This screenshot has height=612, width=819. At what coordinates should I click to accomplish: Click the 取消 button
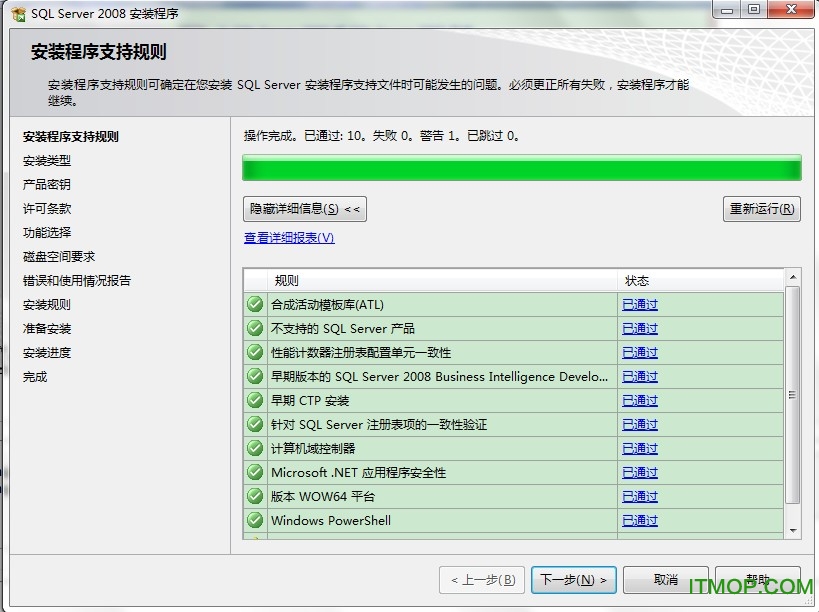click(x=666, y=580)
